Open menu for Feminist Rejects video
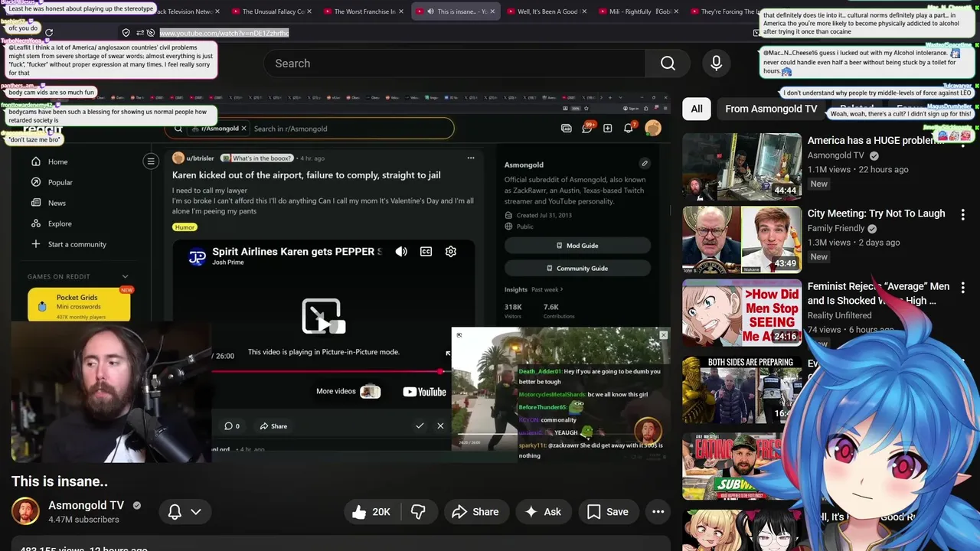The width and height of the screenshot is (980, 551). pos(962,288)
